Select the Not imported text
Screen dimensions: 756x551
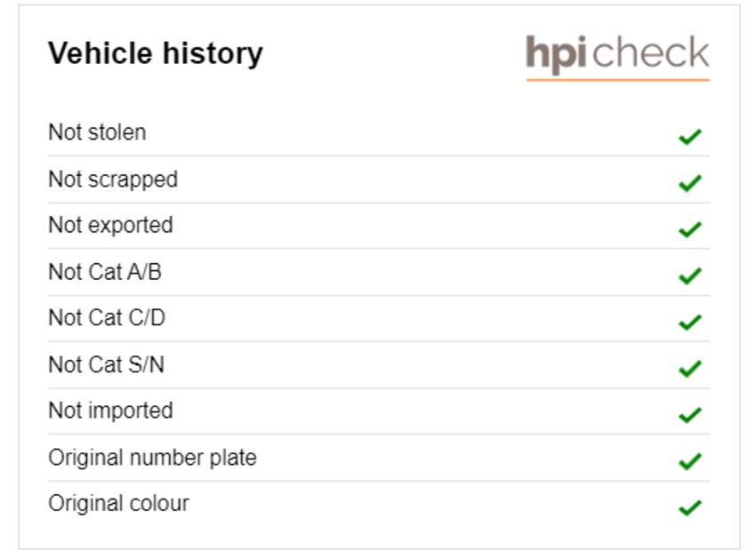coord(111,411)
